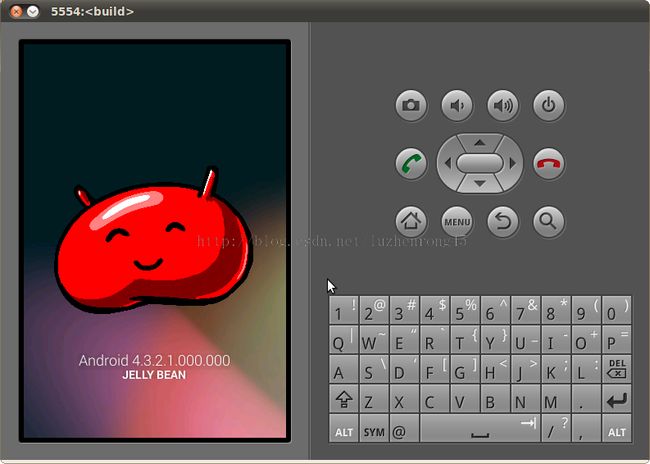Close the emulator window
This screenshot has height=464, width=650.
click(16, 11)
